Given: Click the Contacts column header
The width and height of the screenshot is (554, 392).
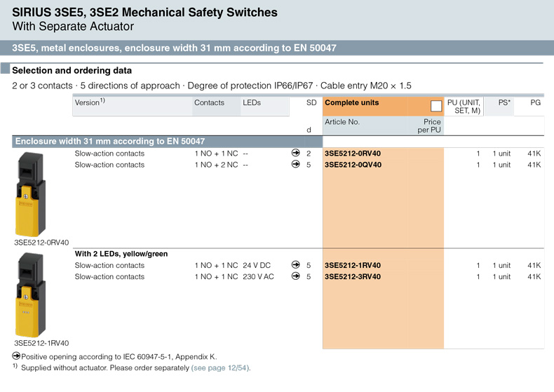Looking at the screenshot, I should 209,103.
